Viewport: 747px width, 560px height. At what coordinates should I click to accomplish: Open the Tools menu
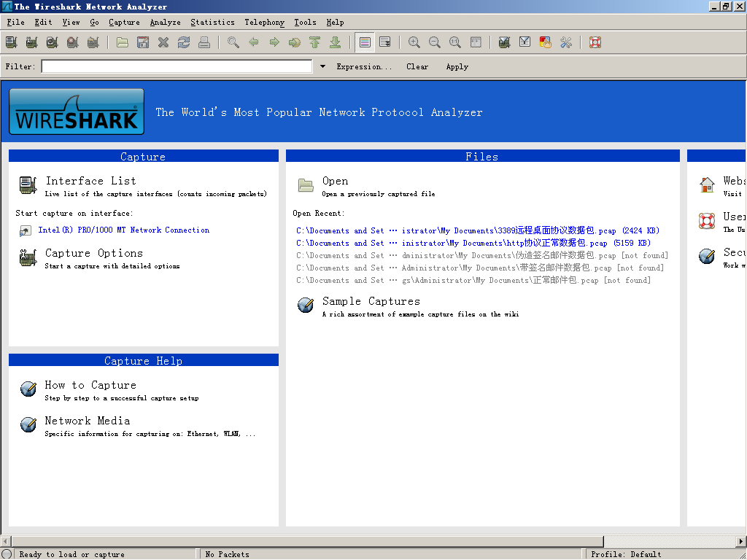(x=306, y=23)
